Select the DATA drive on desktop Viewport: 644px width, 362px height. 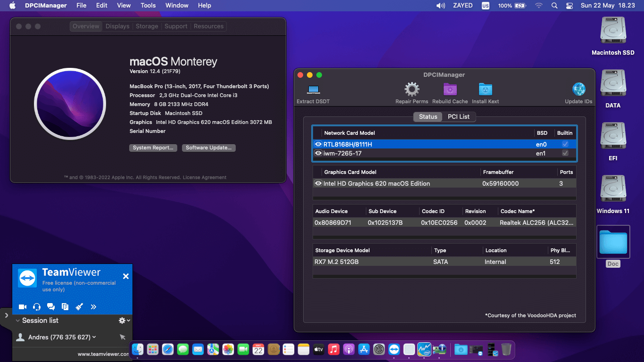[x=613, y=84]
